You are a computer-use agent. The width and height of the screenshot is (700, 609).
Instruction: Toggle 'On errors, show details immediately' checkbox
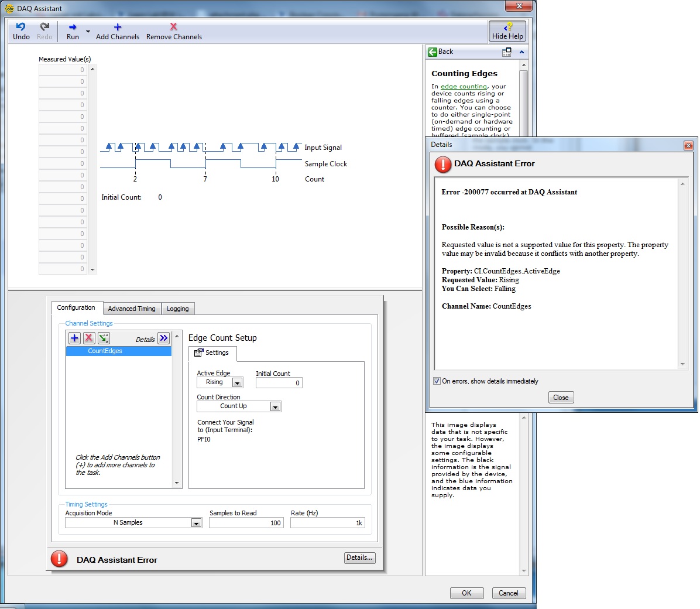point(437,381)
